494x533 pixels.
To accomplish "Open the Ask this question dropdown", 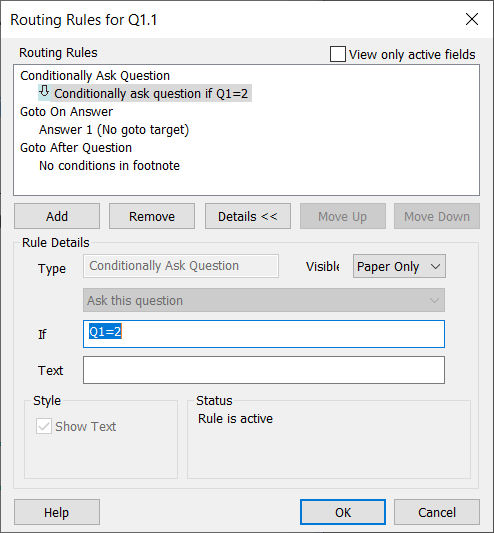I will [x=264, y=300].
